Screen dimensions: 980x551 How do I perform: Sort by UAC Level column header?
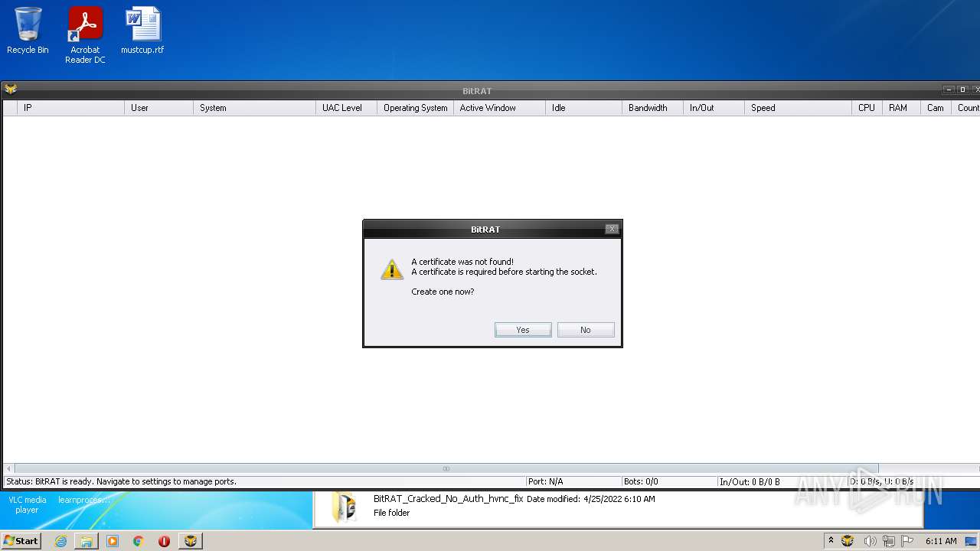click(x=346, y=108)
